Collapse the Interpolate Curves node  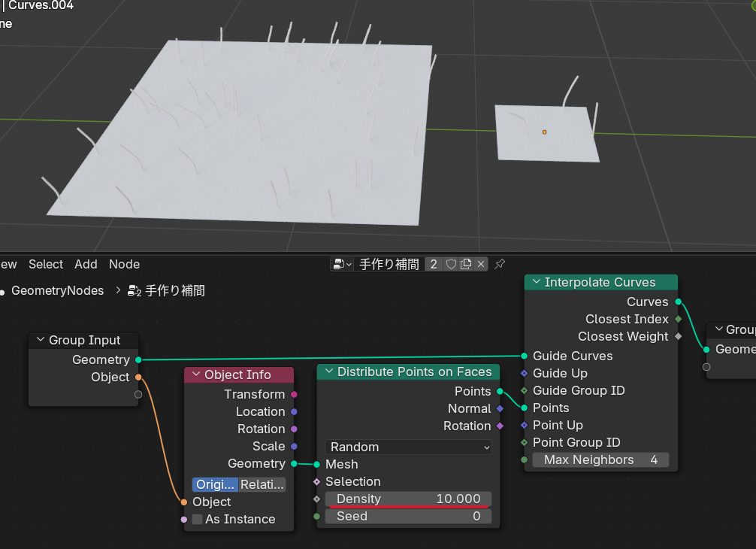pos(537,282)
